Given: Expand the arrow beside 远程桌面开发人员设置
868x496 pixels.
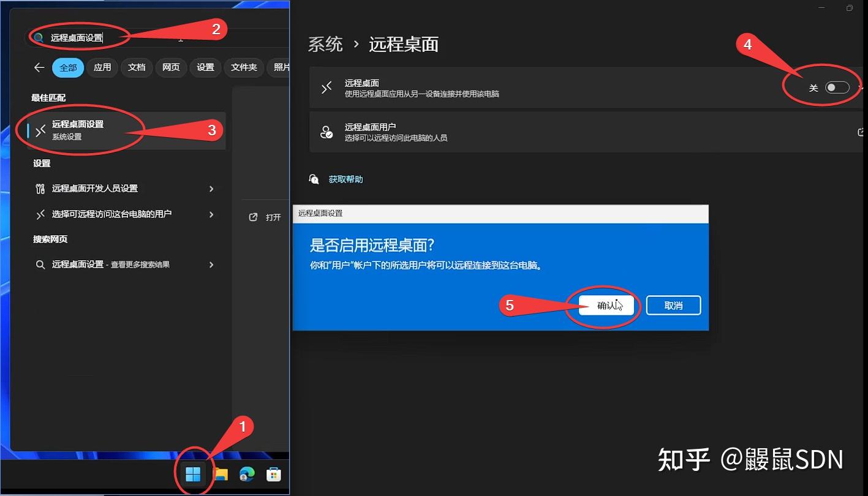Looking at the screenshot, I should [211, 189].
